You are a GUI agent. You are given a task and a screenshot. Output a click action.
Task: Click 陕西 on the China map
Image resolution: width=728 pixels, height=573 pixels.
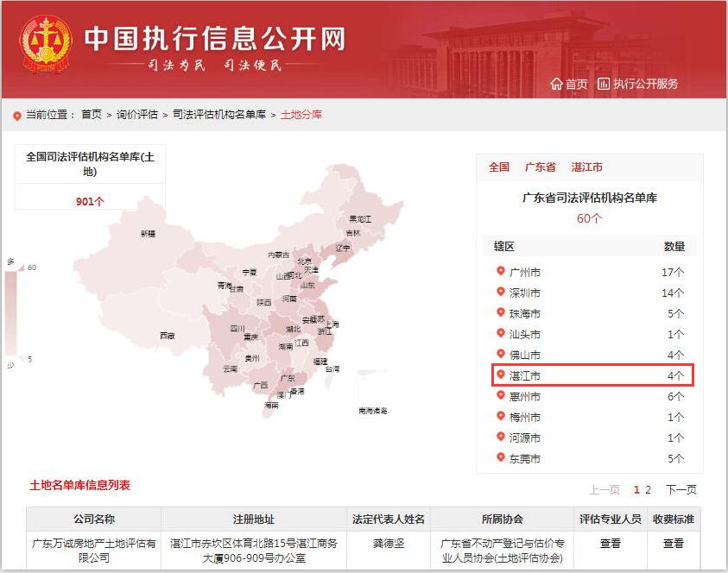tap(264, 302)
